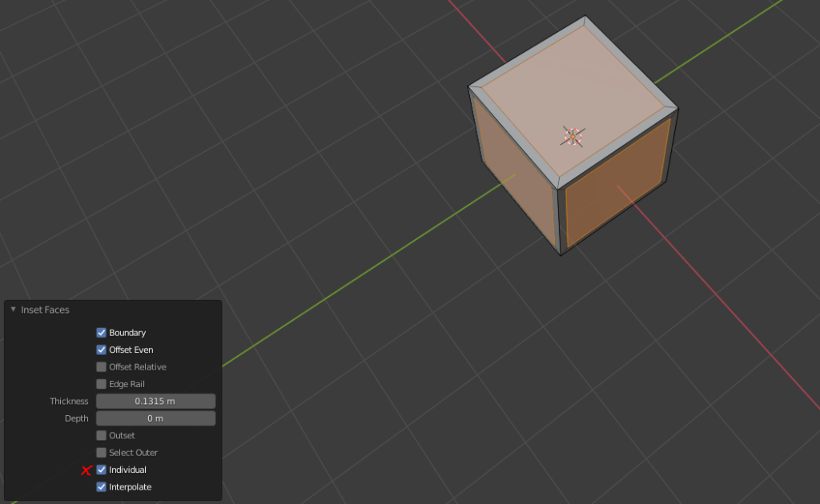This screenshot has height=504, width=820.
Task: Check the Select Outer option
Action: click(x=102, y=453)
